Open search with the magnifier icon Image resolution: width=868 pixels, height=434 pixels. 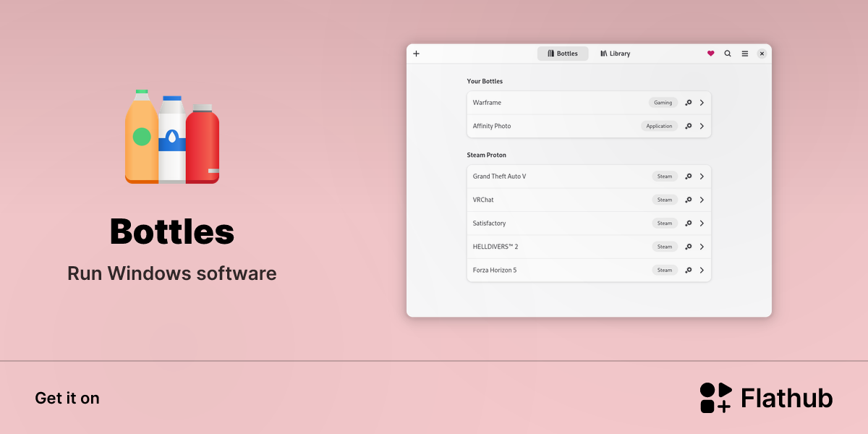pyautogui.click(x=728, y=54)
